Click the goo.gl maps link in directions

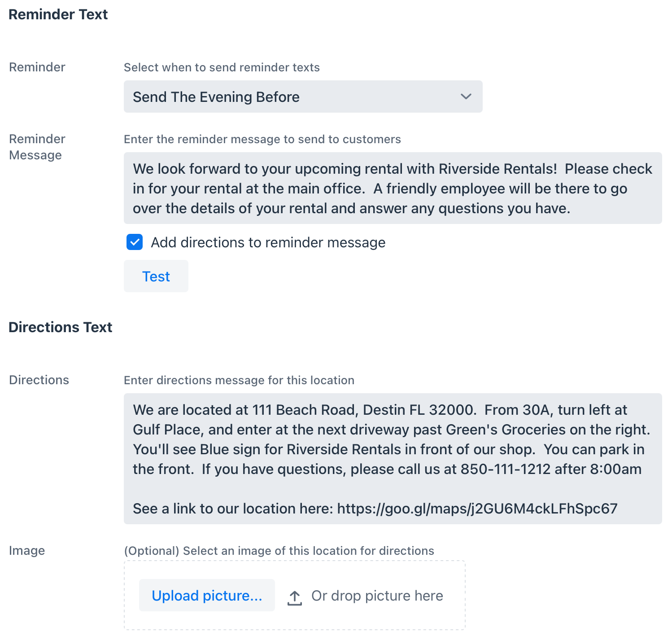coord(477,509)
